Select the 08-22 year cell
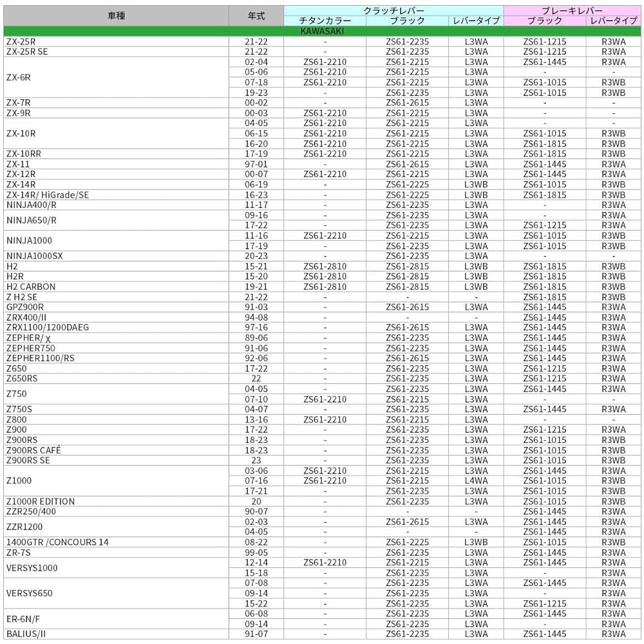 [256, 542]
